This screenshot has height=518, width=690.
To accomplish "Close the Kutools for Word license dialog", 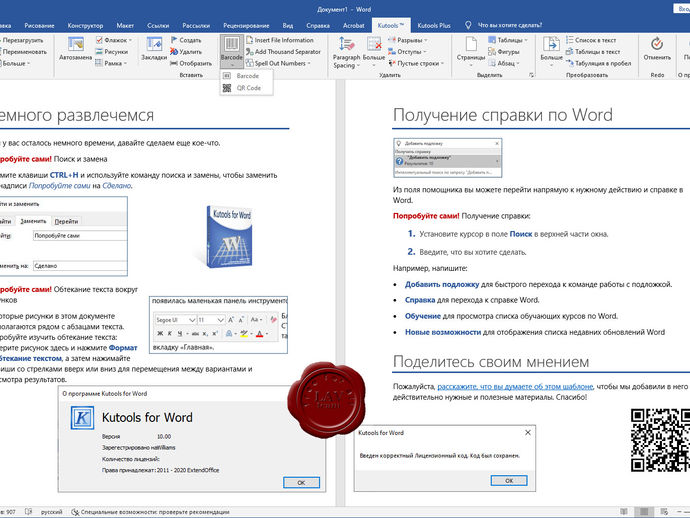I will (x=528, y=433).
